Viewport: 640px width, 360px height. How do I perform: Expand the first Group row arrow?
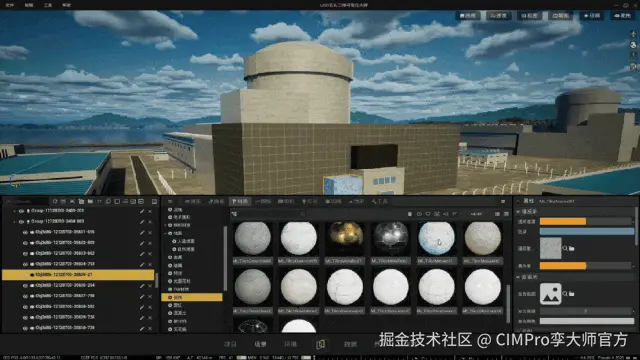click(15, 211)
